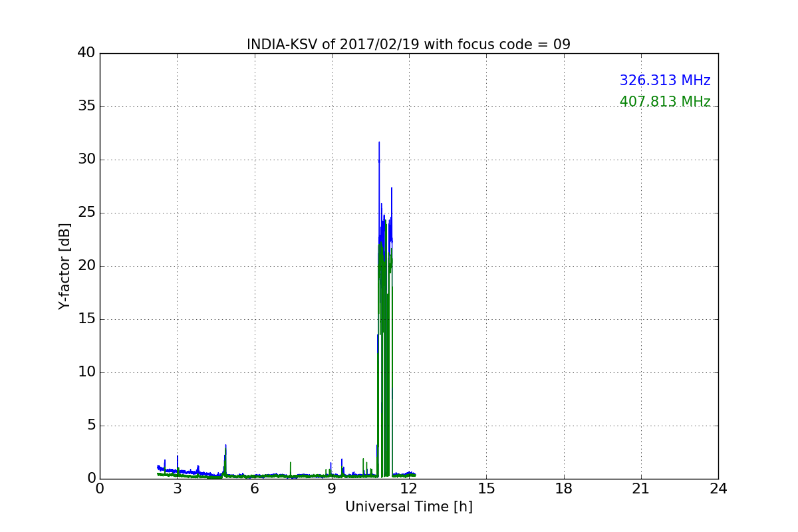
Task: Click the y-axis tick label 15
Action: click(x=86, y=319)
